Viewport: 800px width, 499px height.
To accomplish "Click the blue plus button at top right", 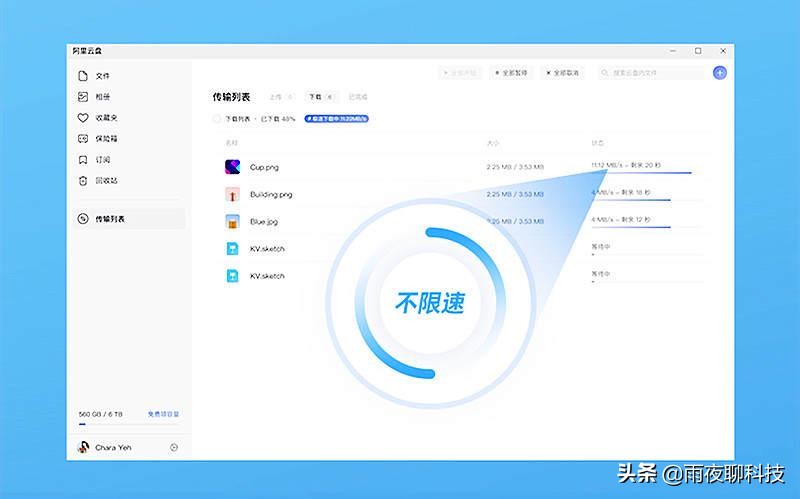I will [x=719, y=73].
